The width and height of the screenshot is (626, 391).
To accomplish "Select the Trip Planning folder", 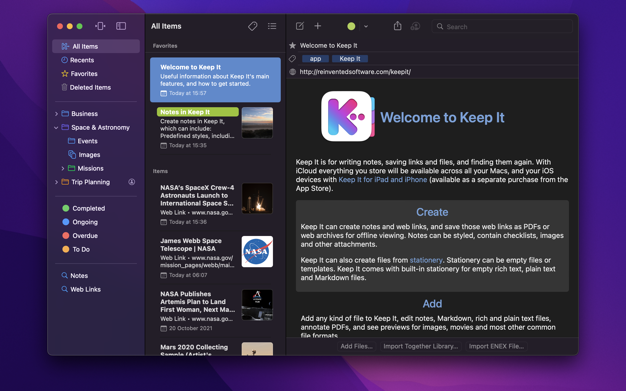I will click(90, 182).
